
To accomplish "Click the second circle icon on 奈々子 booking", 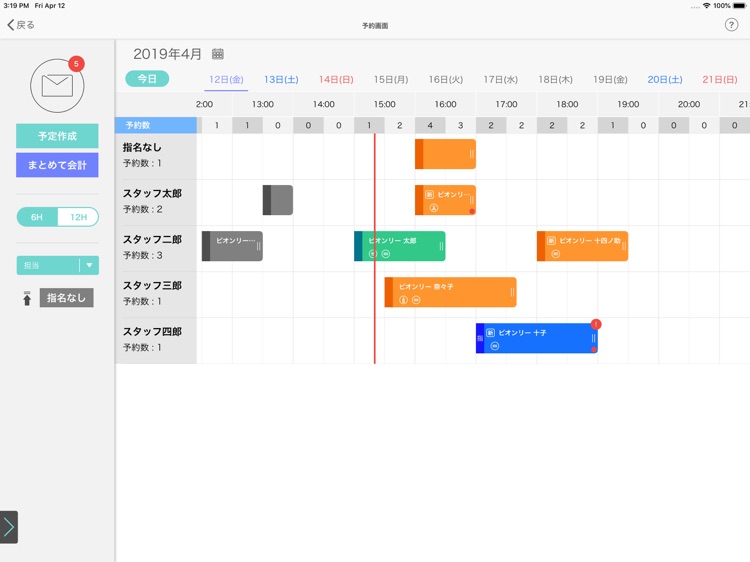I will coord(416,300).
